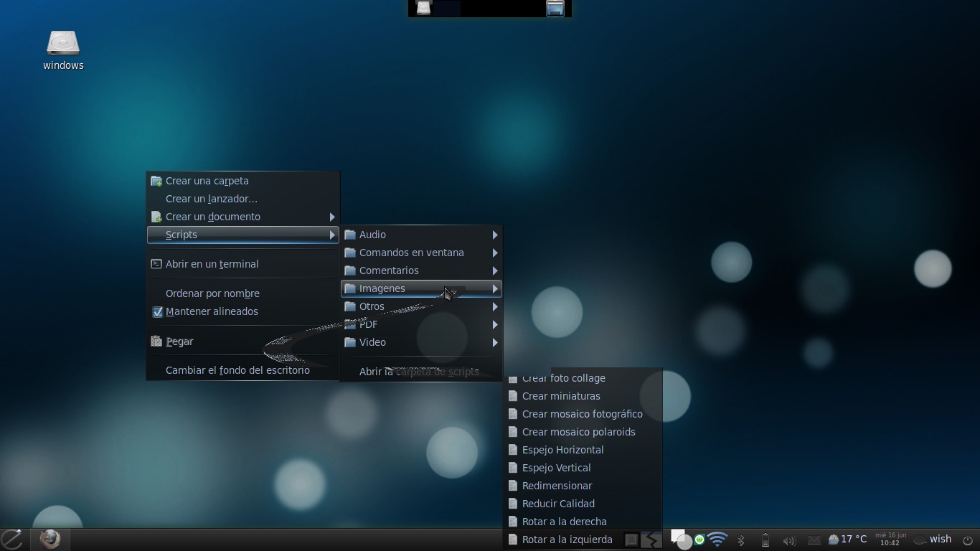Screen dimensions: 980x551
Task: Open the Imagenes submenu
Action: (421, 288)
